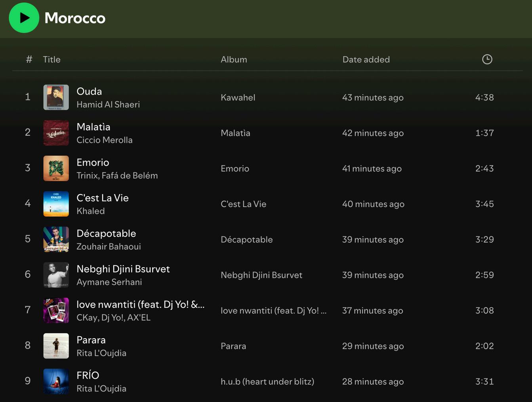Select the Nebghi Djini Bsurvet track title

(123, 269)
